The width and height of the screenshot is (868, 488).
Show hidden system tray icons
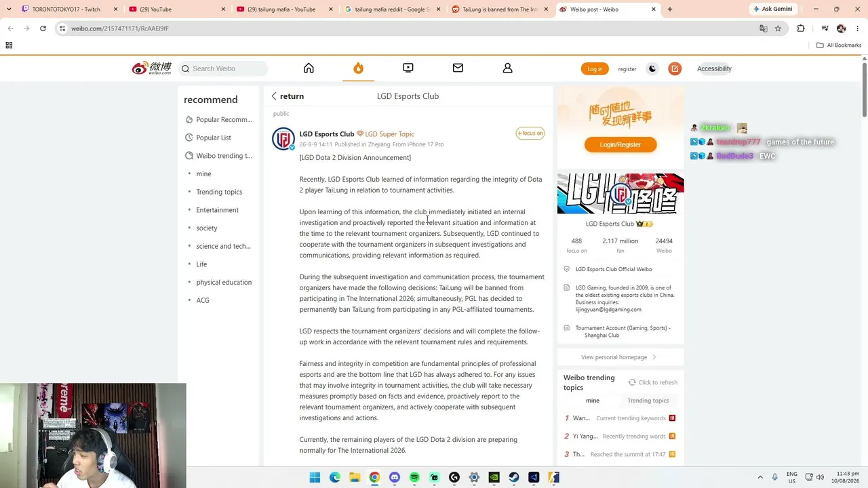pyautogui.click(x=759, y=478)
